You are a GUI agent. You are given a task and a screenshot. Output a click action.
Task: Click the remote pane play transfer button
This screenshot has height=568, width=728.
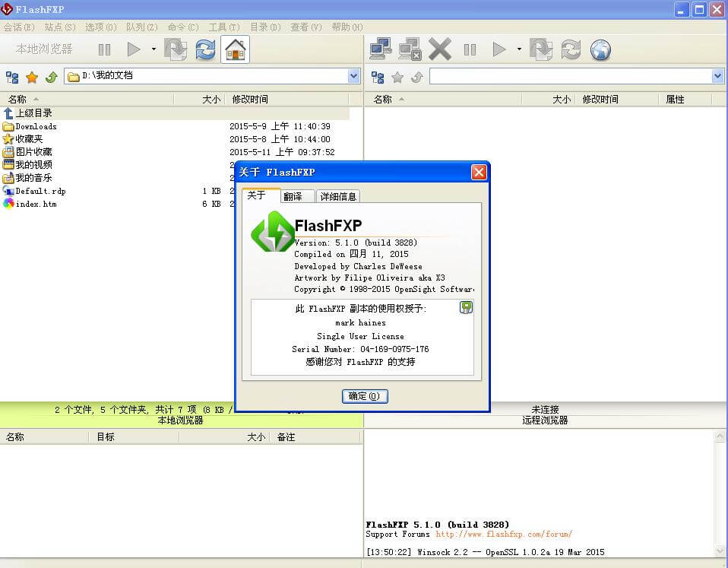point(499,49)
